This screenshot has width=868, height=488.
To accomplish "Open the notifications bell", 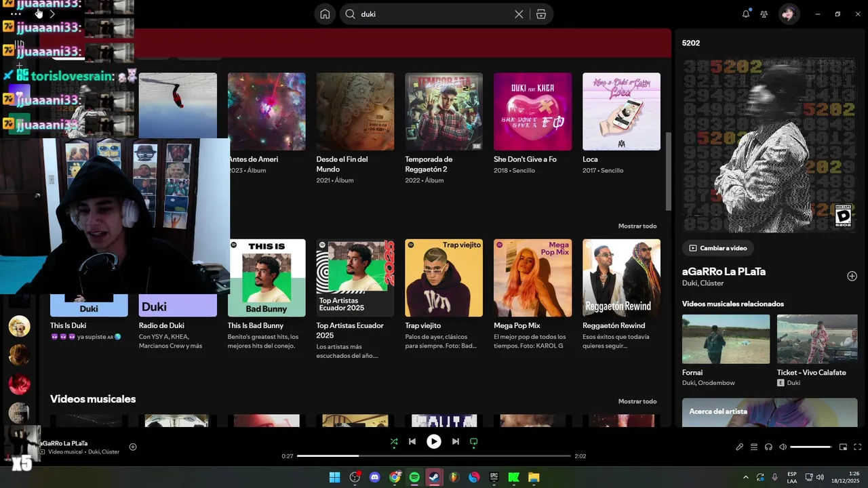I will pyautogui.click(x=746, y=14).
